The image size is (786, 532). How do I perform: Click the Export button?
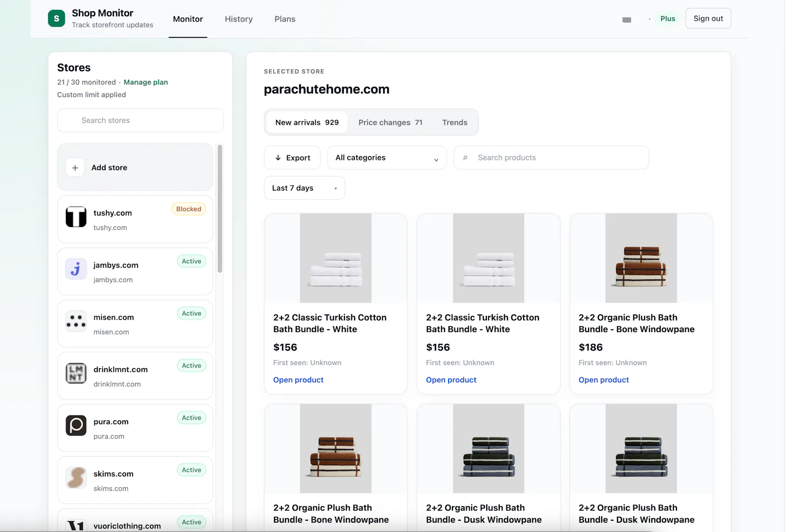[292, 158]
